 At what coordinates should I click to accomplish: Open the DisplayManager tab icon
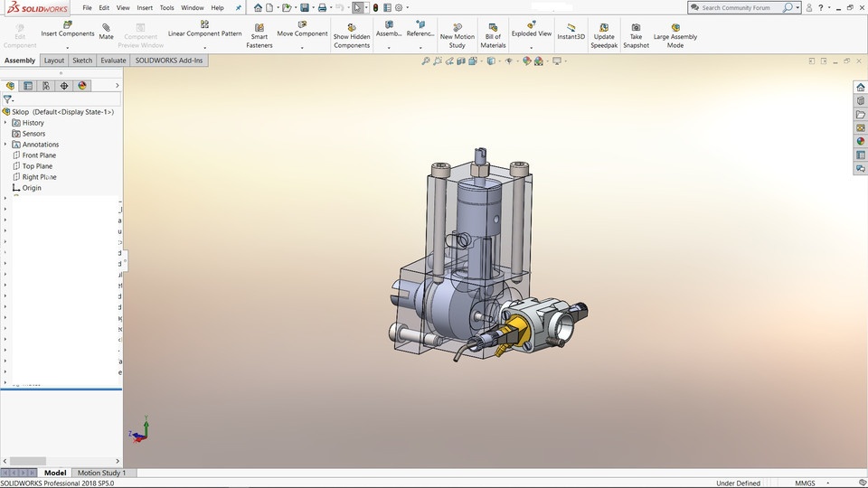click(82, 86)
